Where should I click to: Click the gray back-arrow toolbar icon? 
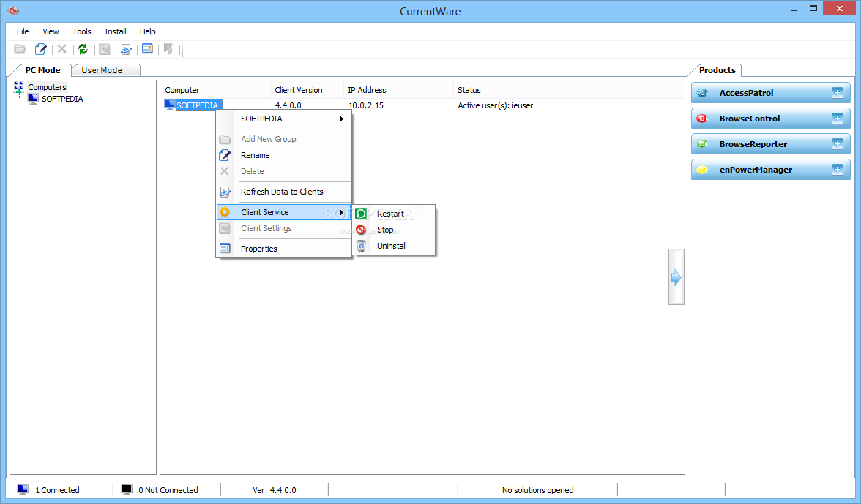tap(168, 49)
